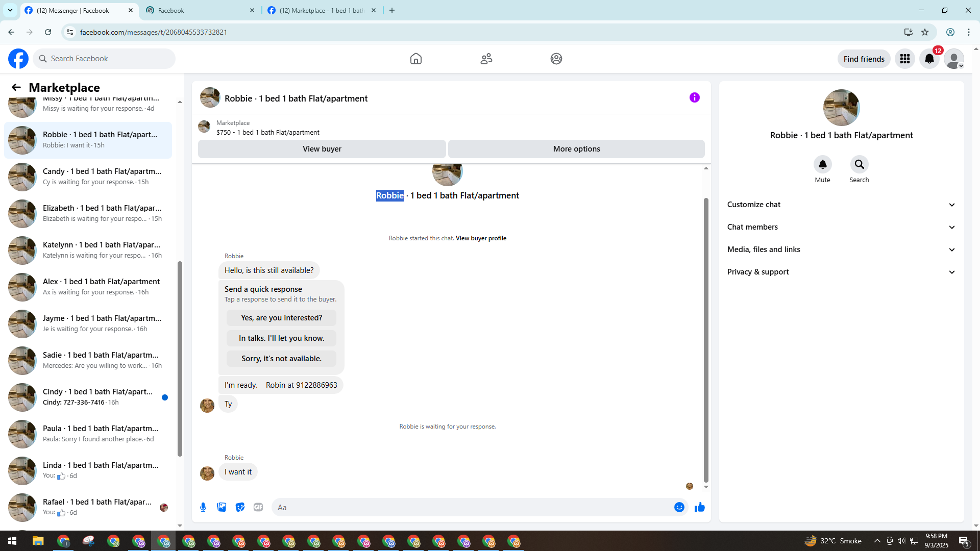Screen dimensions: 980x551
Task: Open Rafael's chat conversation
Action: click(x=88, y=507)
